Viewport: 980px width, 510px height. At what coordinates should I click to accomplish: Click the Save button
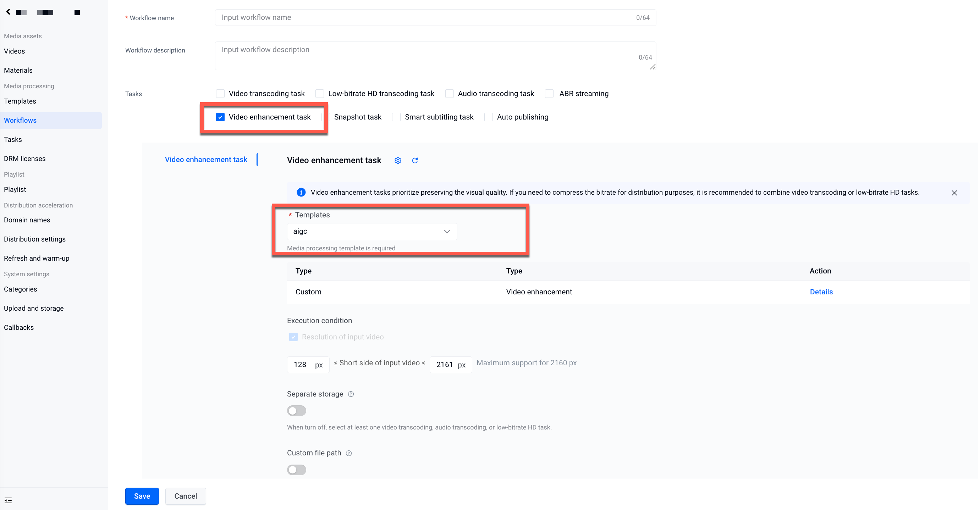pyautogui.click(x=142, y=496)
